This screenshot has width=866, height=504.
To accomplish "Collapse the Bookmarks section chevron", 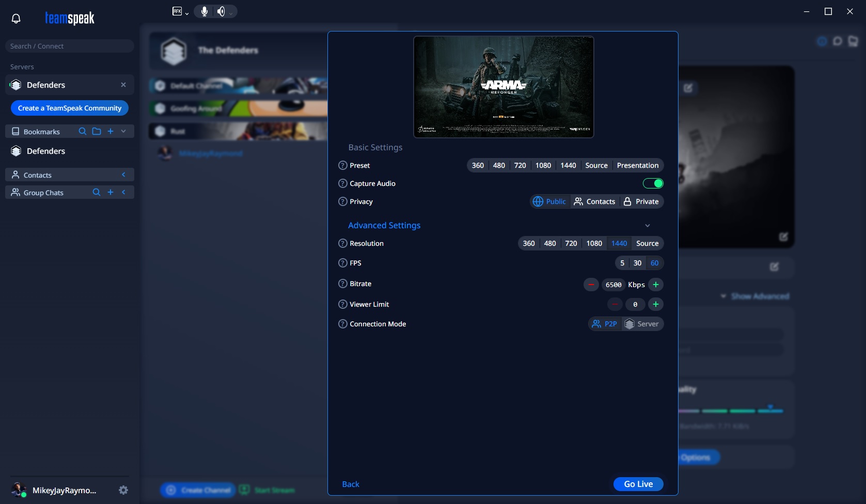I will click(123, 131).
